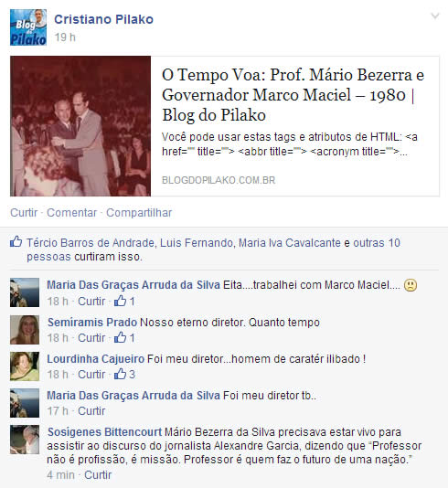Like Maria Das Graças' Marco Maciel comment
This screenshot has width=448, height=488.
point(91,302)
